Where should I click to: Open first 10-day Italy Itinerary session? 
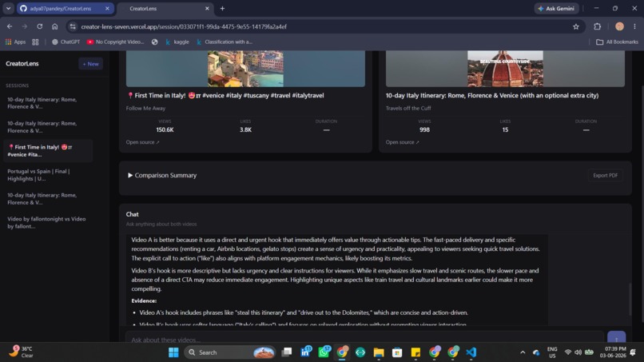coord(48,103)
